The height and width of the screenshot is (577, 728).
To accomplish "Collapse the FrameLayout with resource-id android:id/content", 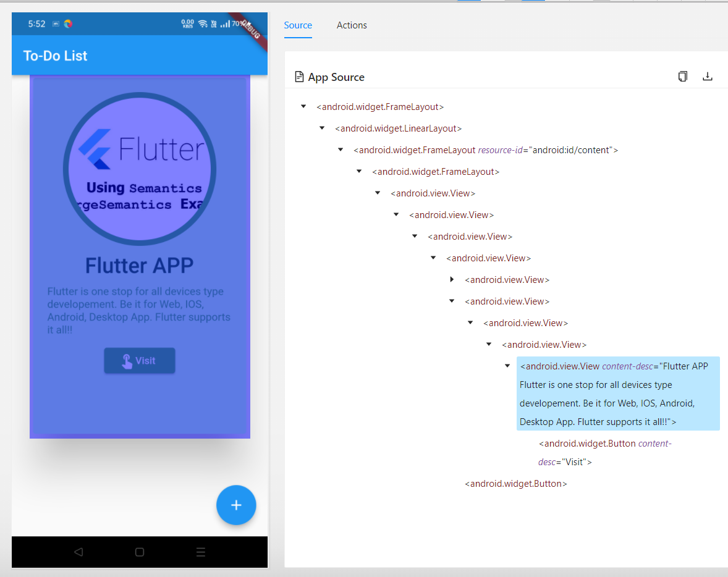I will click(x=341, y=150).
